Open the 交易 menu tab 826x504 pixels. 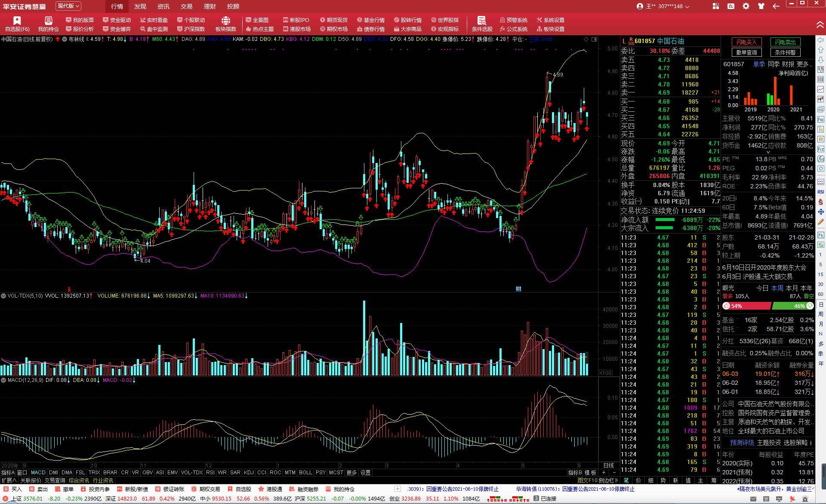point(187,6)
